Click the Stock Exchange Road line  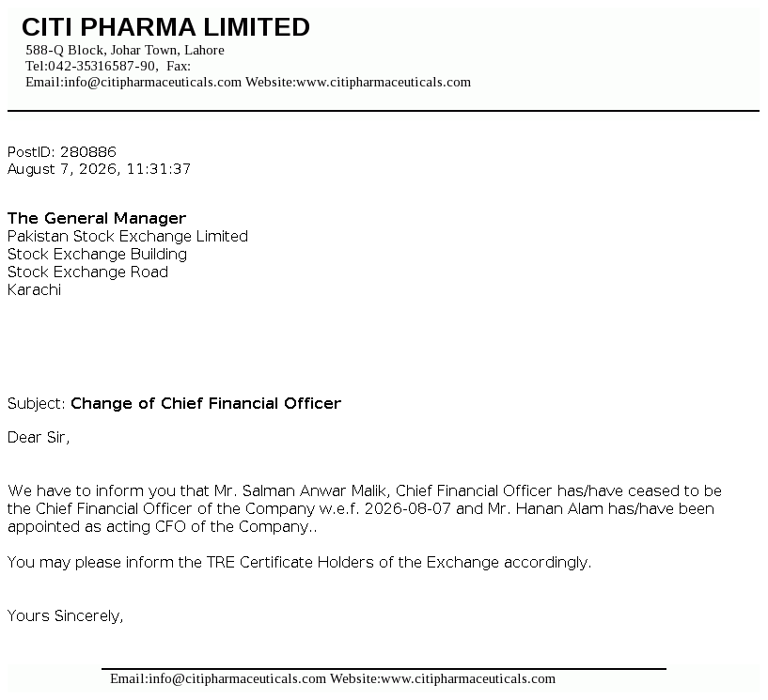(x=87, y=272)
